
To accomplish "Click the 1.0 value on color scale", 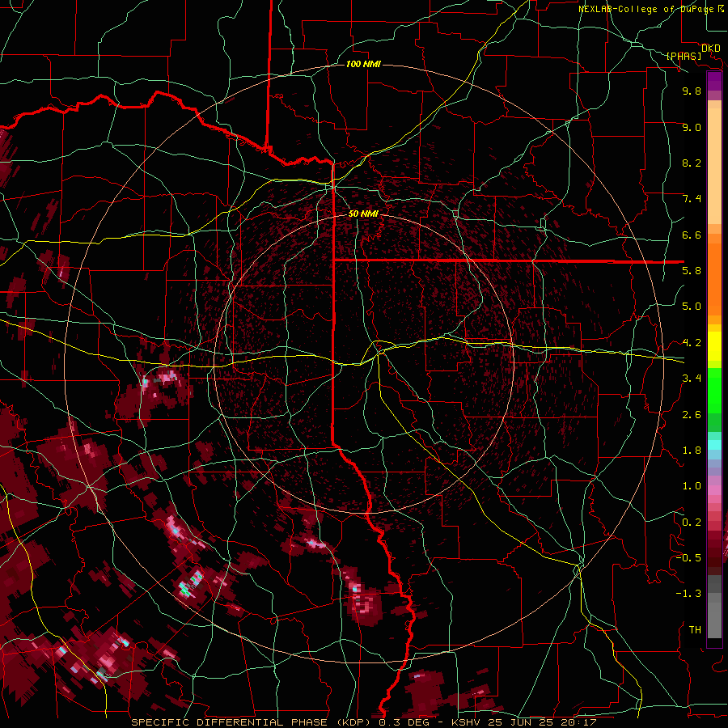I will click(692, 486).
